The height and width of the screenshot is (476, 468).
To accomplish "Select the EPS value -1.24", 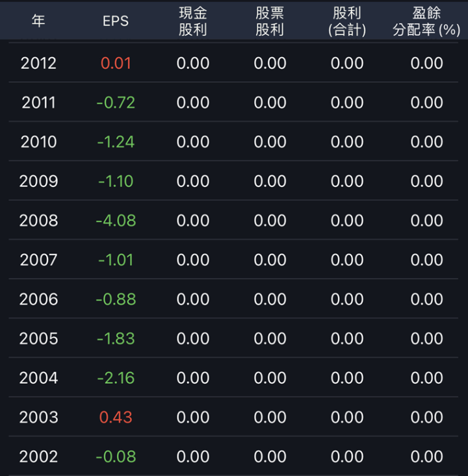I will point(116,142).
